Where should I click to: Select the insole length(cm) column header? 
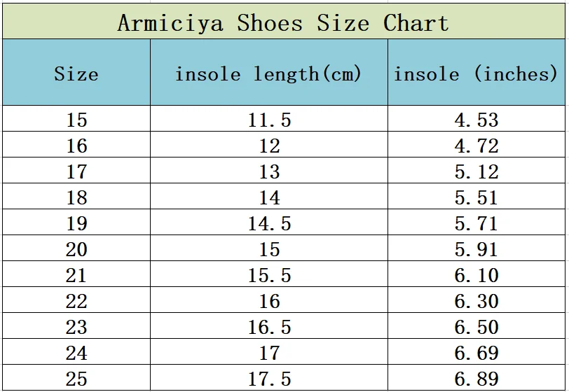coord(268,74)
